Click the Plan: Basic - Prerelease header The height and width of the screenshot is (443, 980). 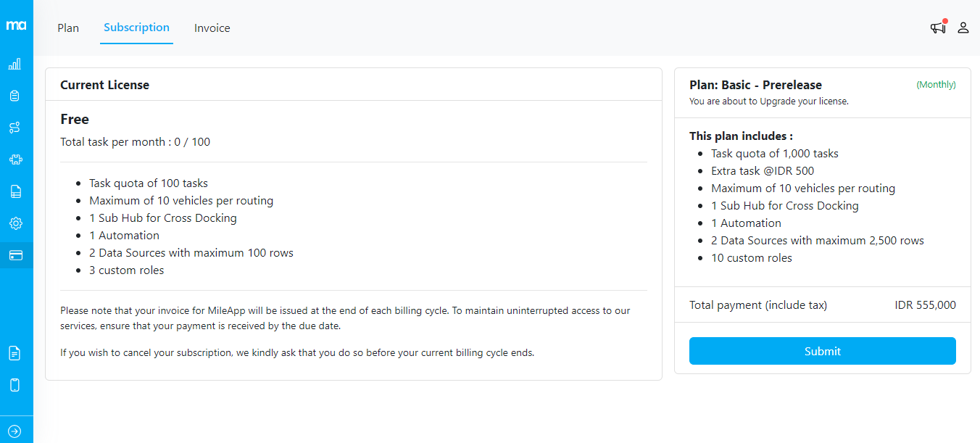(x=756, y=85)
